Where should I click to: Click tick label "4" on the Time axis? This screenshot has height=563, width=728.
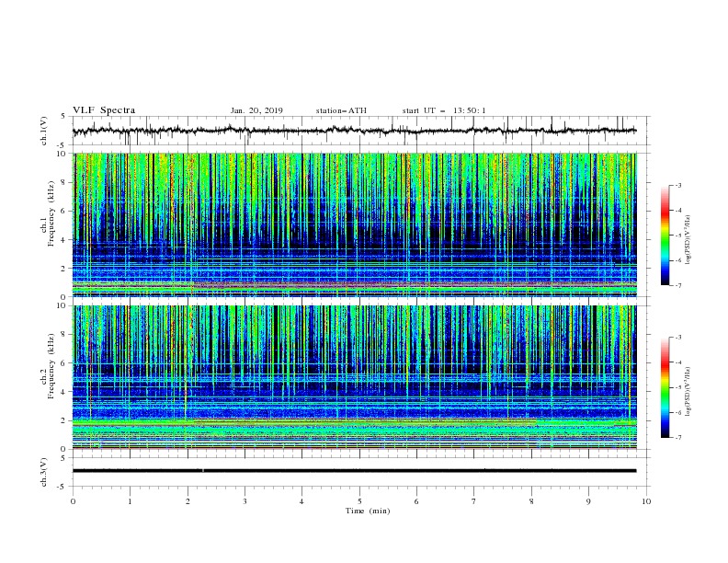tap(302, 501)
